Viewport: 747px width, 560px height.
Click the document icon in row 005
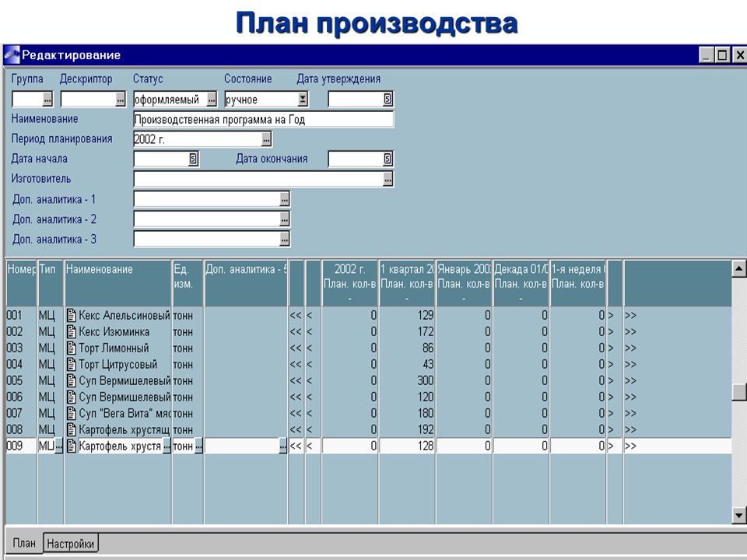click(72, 380)
